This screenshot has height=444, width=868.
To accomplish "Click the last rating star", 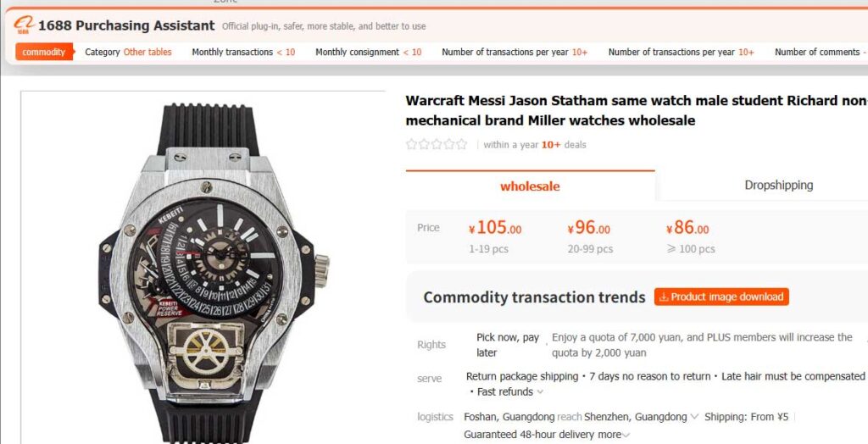I will coord(462,145).
